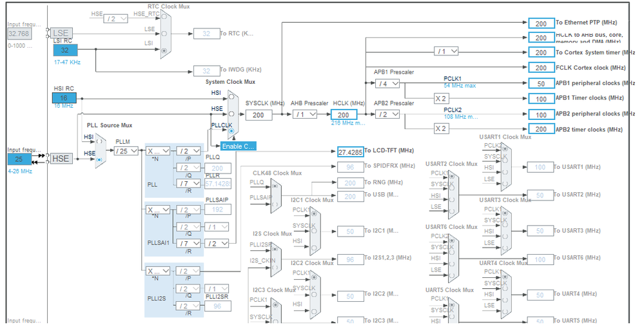Select PLLCLK in the System Clock Mux
The height and width of the screenshot is (325, 644).
click(231, 131)
